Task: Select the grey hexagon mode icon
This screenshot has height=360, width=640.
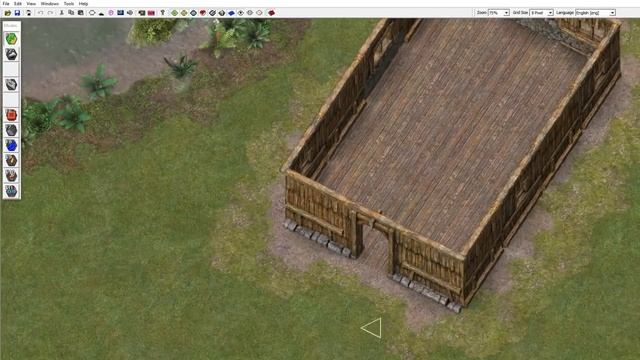Action: tap(11, 84)
